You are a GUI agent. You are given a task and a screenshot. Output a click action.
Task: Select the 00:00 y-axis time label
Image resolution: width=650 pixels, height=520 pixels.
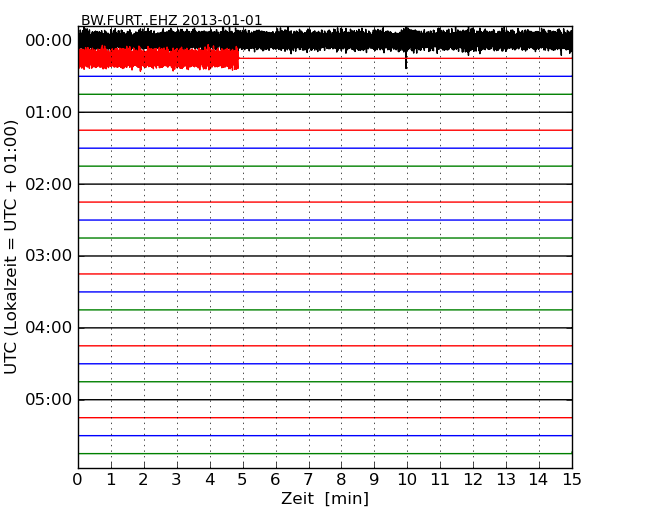pyautogui.click(x=49, y=41)
